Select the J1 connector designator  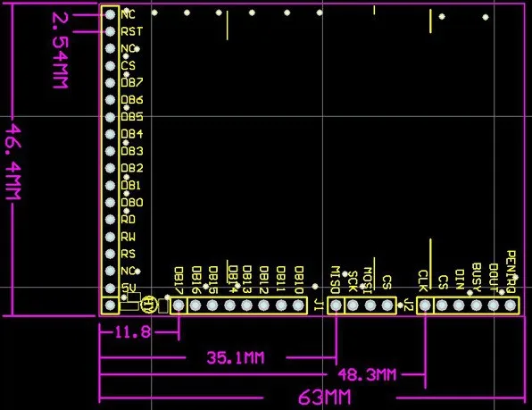tap(318, 305)
